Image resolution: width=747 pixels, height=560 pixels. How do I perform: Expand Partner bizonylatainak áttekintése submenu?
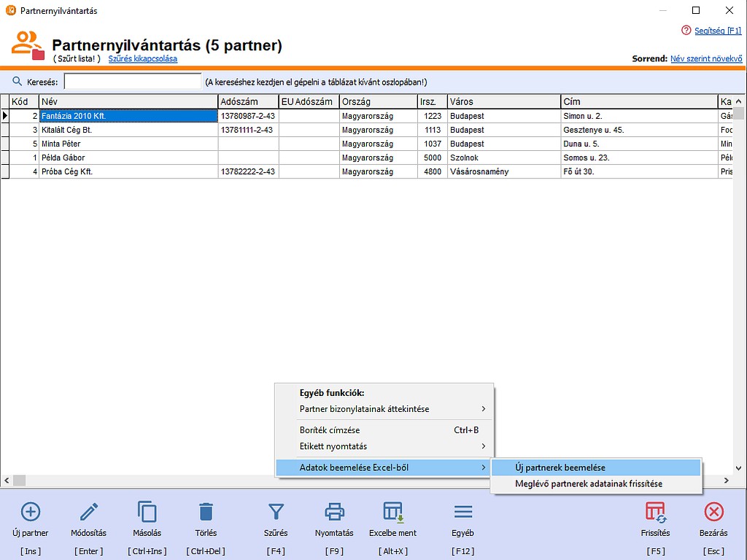[x=364, y=409]
